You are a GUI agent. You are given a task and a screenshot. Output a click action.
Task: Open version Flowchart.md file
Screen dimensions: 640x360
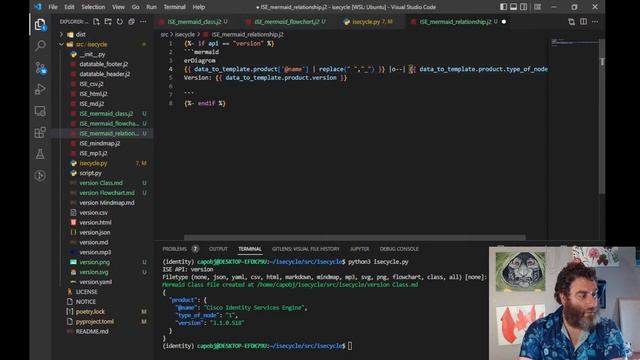[107, 193]
